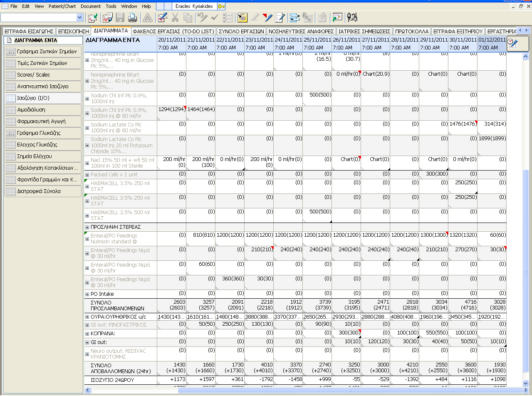Click the yellow key icon beside patient name
532x396 pixels.
pyautogui.click(x=221, y=7)
